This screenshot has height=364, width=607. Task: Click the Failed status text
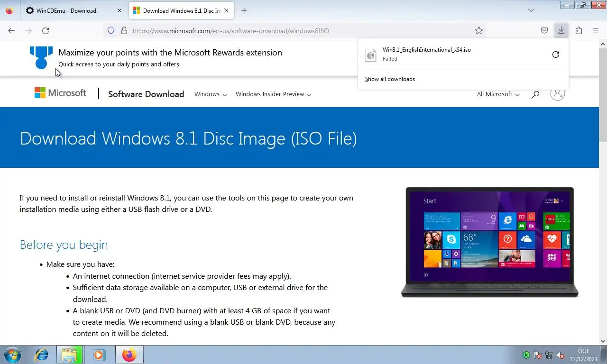pos(390,59)
